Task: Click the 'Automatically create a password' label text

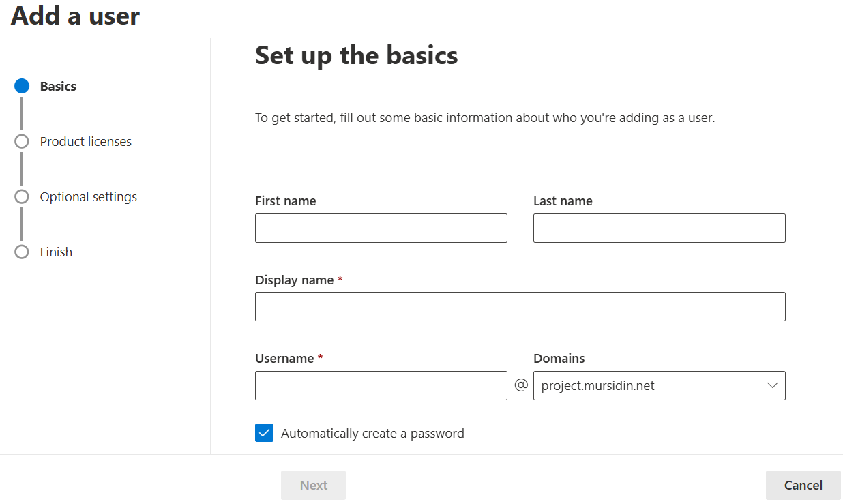Action: click(372, 433)
